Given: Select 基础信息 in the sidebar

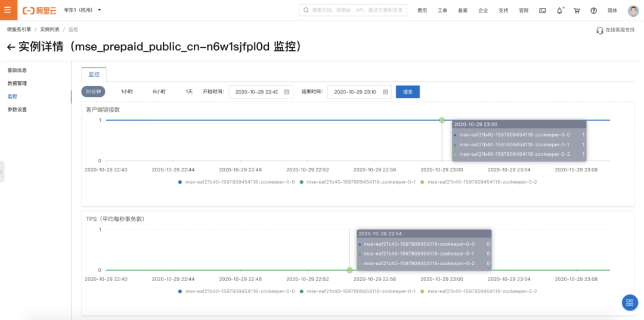Looking at the screenshot, I should click(x=17, y=70).
